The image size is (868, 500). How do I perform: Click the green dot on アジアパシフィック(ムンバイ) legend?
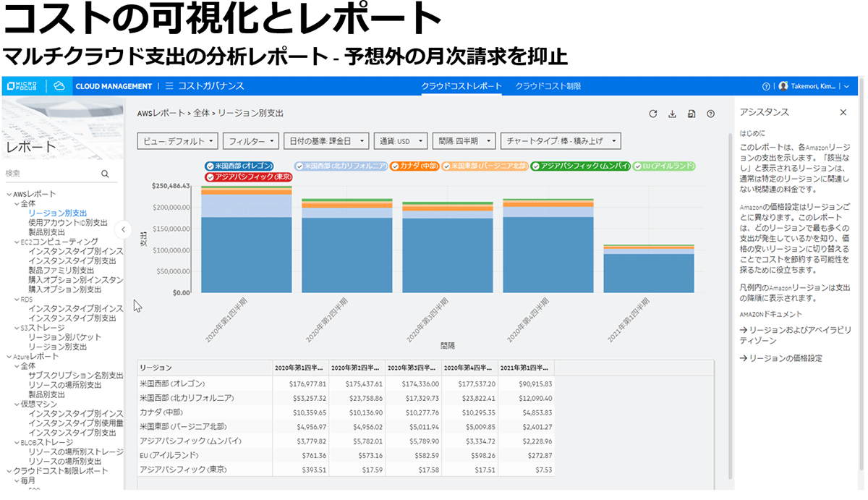536,166
